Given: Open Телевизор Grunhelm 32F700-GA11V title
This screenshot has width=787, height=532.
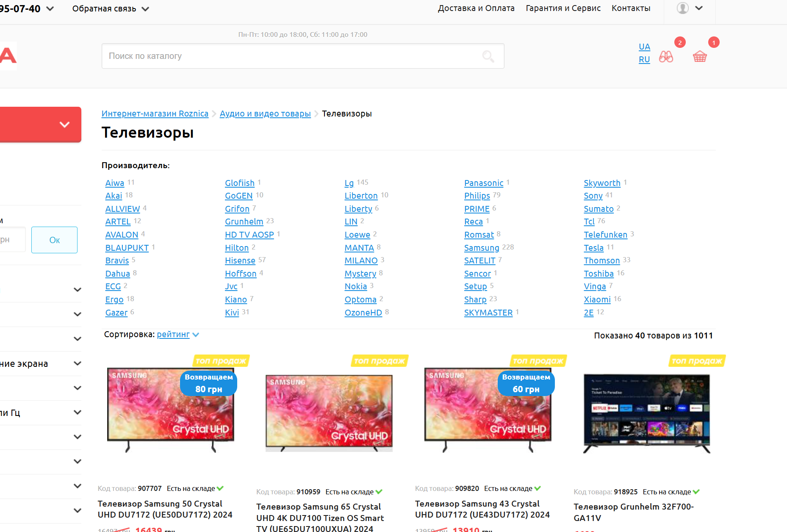Looking at the screenshot, I should (634, 512).
